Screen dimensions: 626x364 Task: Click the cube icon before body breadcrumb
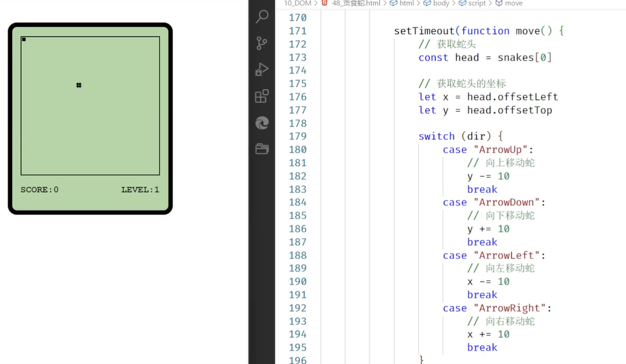[x=427, y=3]
